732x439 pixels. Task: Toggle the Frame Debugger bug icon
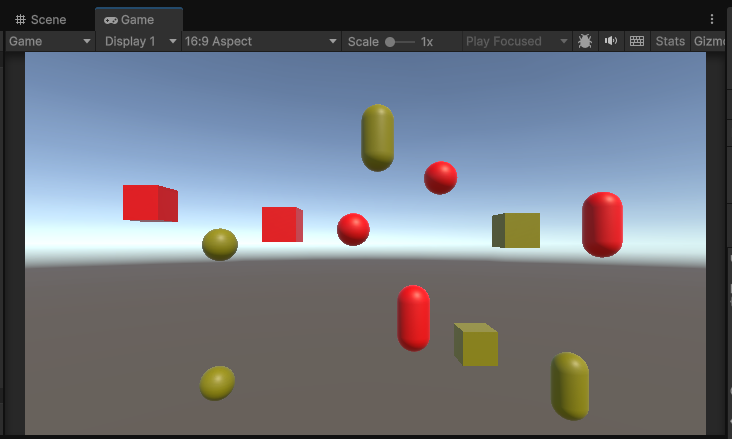(x=585, y=41)
